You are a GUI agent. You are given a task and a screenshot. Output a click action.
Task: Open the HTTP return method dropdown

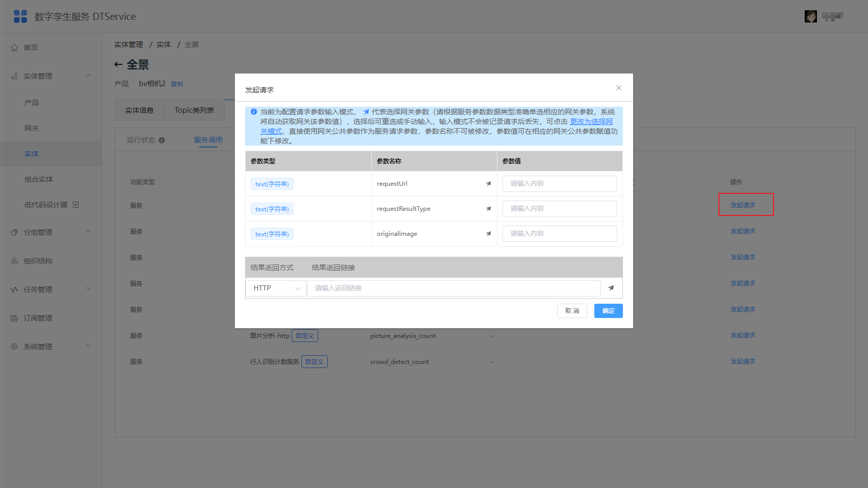click(276, 288)
